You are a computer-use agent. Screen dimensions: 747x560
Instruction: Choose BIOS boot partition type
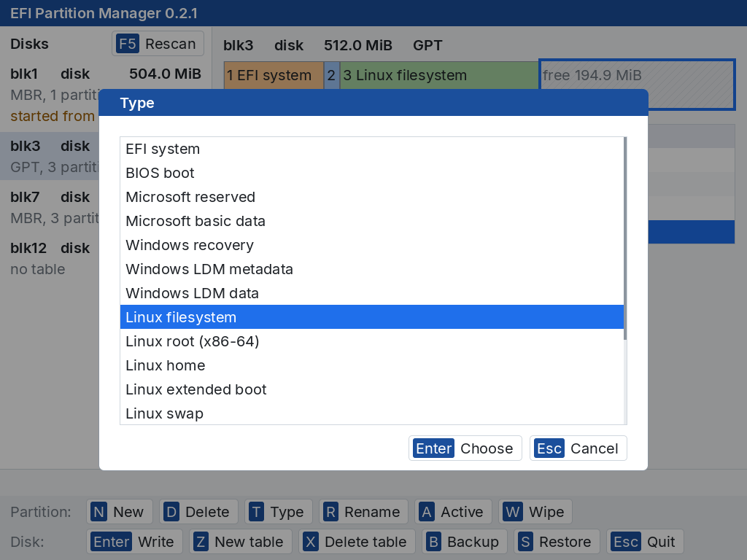pos(371,173)
